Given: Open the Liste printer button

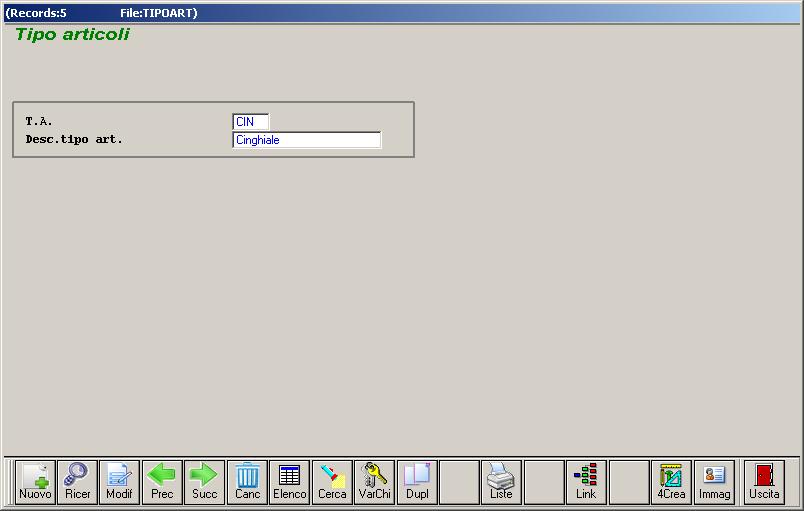Looking at the screenshot, I should [501, 482].
